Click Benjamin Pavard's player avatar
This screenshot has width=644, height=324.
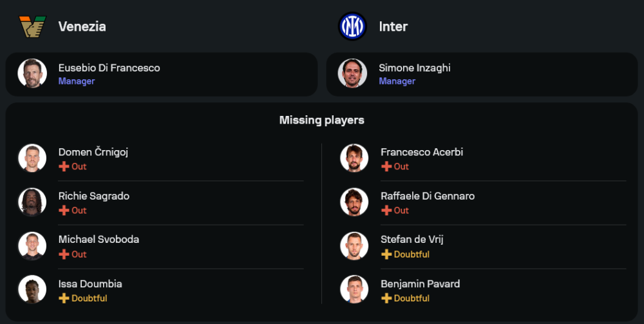[x=354, y=290]
